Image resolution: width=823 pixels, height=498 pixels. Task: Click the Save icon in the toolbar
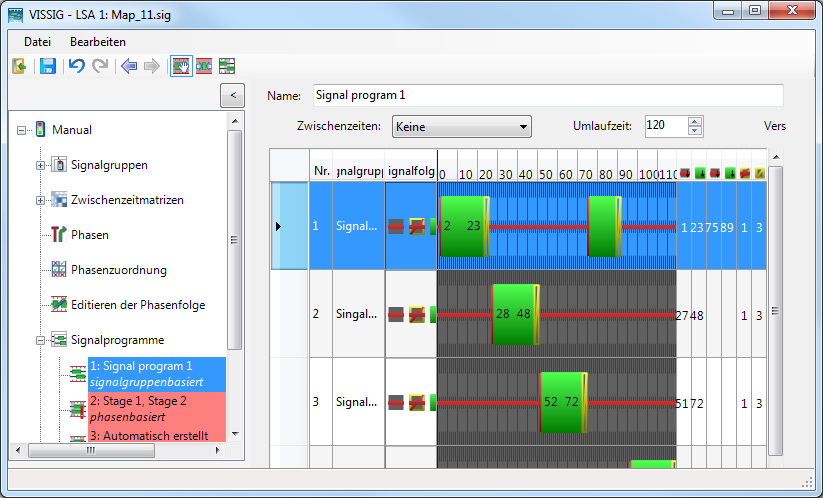(x=47, y=66)
